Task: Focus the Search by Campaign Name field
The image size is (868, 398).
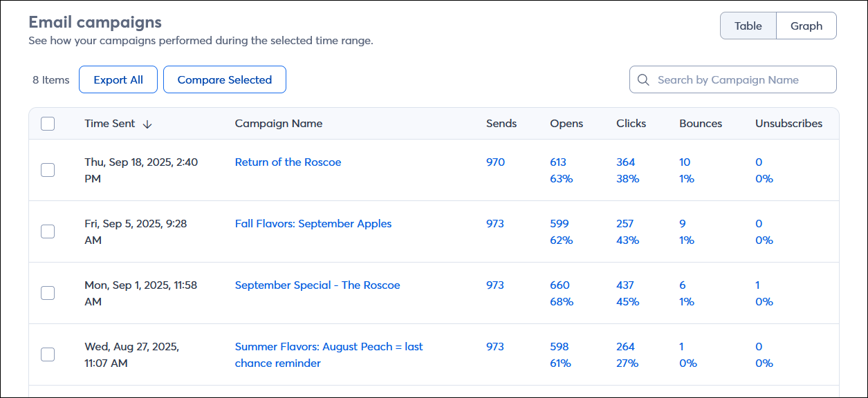Action: [740, 80]
